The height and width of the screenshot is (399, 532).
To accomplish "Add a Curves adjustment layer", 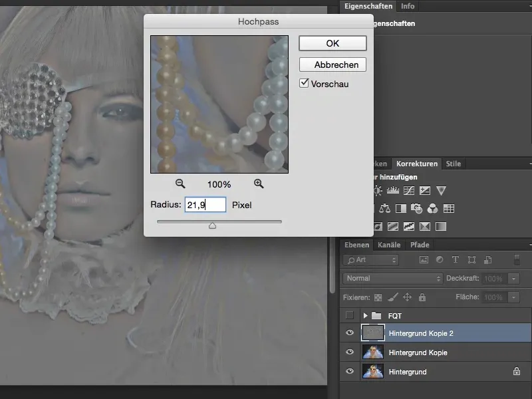I will click(409, 190).
